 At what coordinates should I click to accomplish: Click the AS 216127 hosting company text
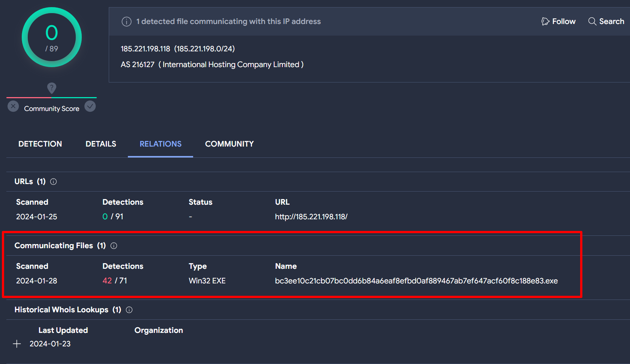coord(212,64)
